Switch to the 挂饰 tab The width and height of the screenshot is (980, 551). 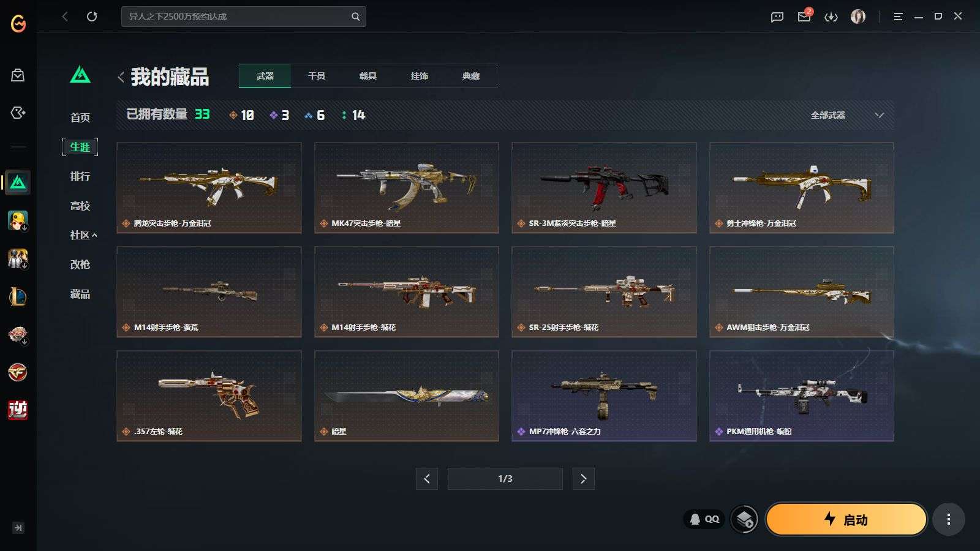pos(420,76)
